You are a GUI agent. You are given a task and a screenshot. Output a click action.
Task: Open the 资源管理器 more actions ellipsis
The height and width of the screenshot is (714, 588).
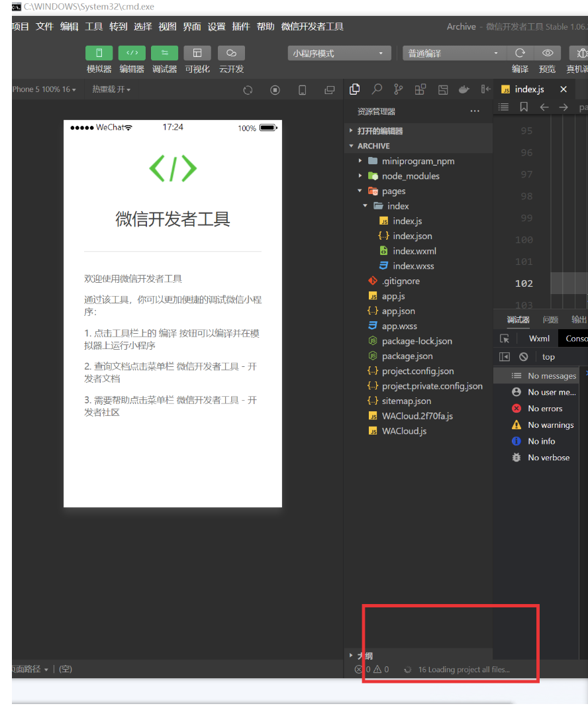pos(475,111)
